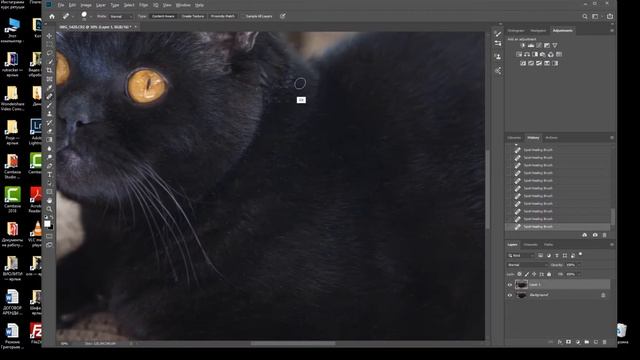Switch to the Paths tab
The height and width of the screenshot is (360, 640).
click(x=548, y=245)
